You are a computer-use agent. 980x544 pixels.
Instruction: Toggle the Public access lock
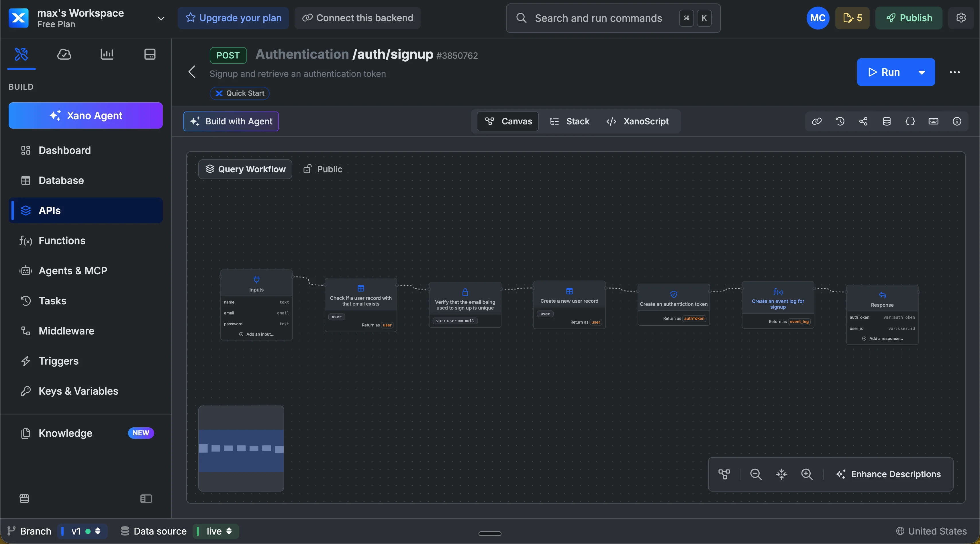click(323, 169)
